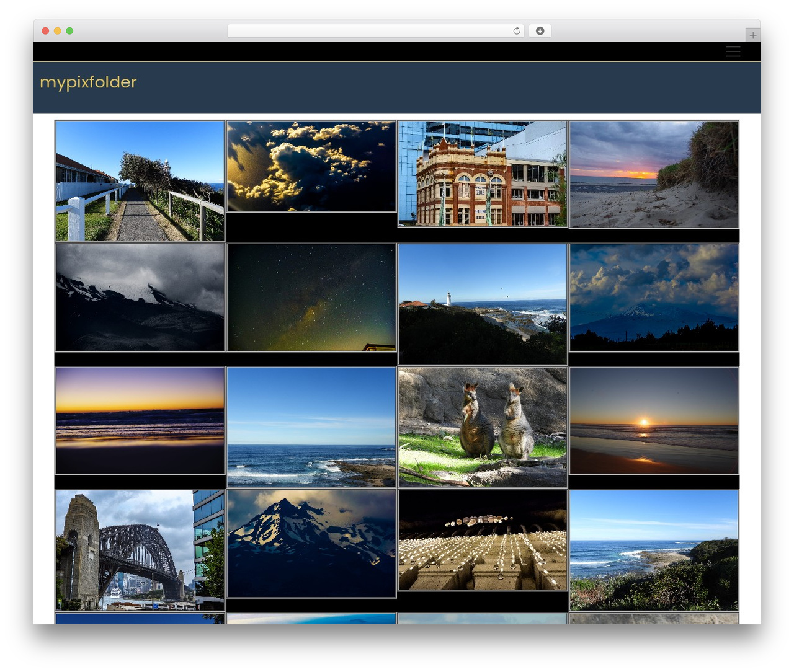
Task: Focus the browser address bar
Action: [375, 31]
